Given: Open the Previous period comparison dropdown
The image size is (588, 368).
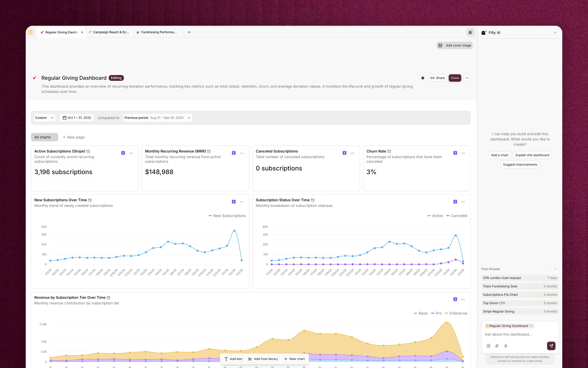Looking at the screenshot, I should click(158, 118).
